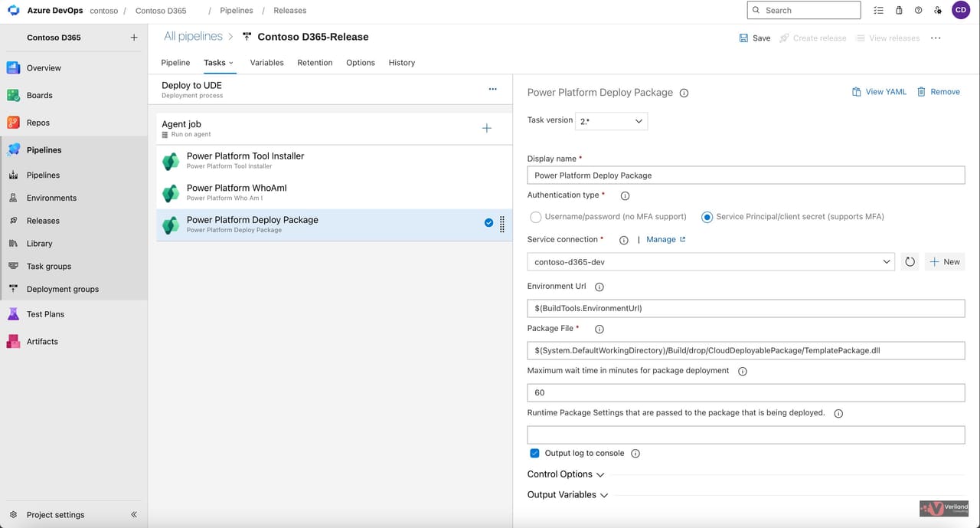Switch to the Options tab
The height and width of the screenshot is (528, 980).
coord(361,63)
